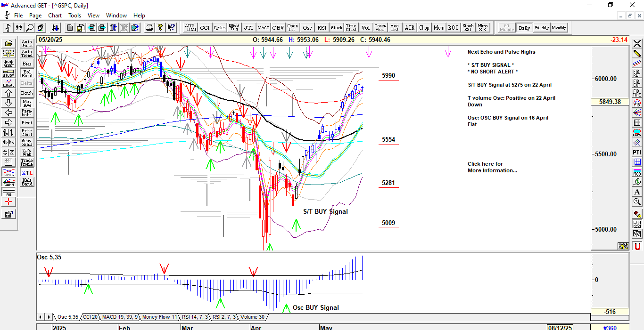Click 'Click here for More Information...' link
Screen dimensions: 644x330
coord(492,167)
